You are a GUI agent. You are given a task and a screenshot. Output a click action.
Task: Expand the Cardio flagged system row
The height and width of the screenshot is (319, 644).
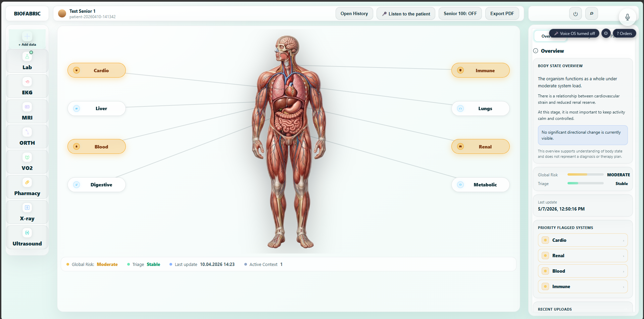point(583,240)
